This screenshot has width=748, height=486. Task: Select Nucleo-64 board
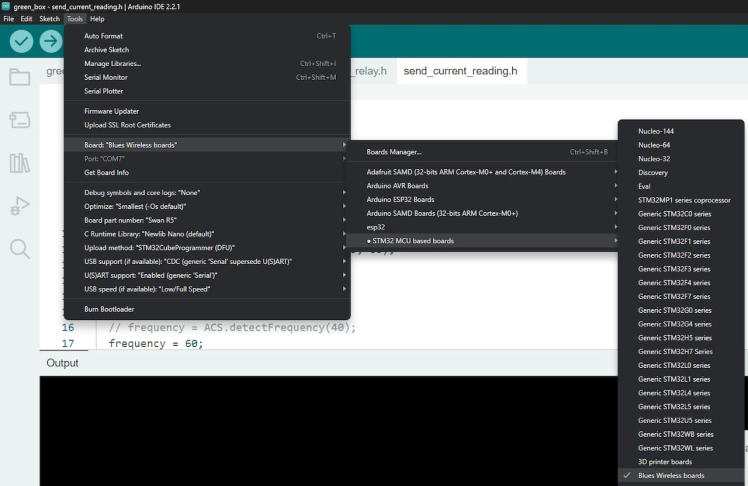coord(681,145)
